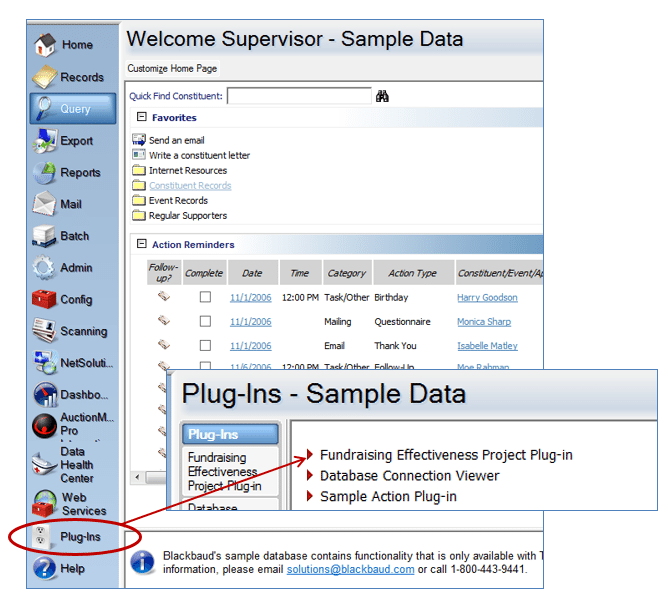The image size is (668, 599).
Task: Select the Export icon in sidebar
Action: click(x=45, y=141)
